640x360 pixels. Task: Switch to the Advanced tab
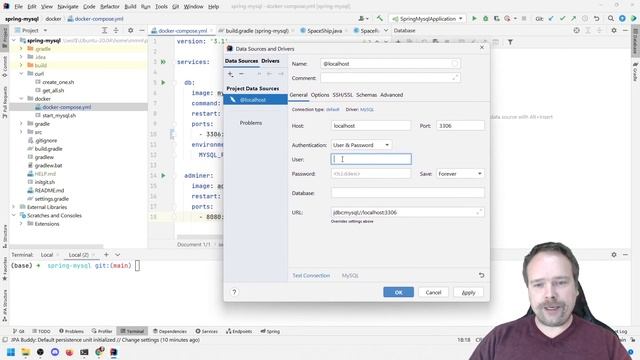click(x=391, y=95)
